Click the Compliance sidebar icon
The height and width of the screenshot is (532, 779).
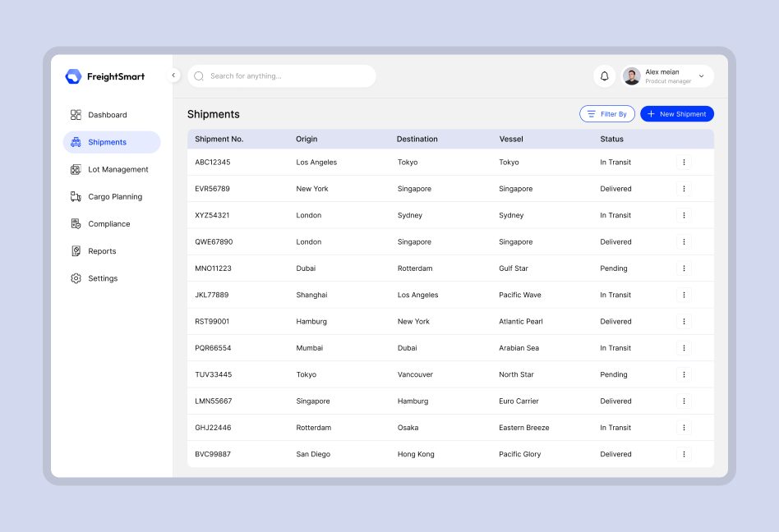pos(76,224)
